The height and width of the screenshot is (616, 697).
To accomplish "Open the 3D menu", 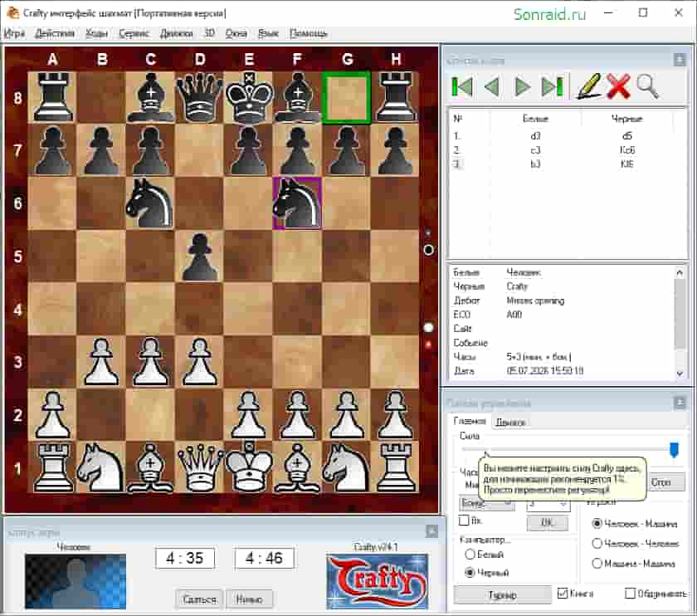I will pos(209,33).
